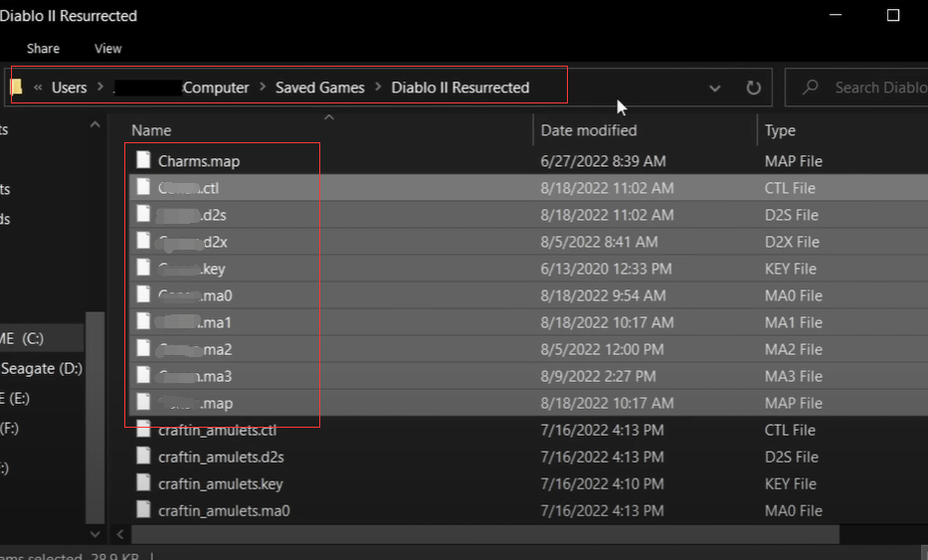The image size is (928, 560).
Task: Click the 6/27/2022 8:39 AM date cell
Action: 603,161
